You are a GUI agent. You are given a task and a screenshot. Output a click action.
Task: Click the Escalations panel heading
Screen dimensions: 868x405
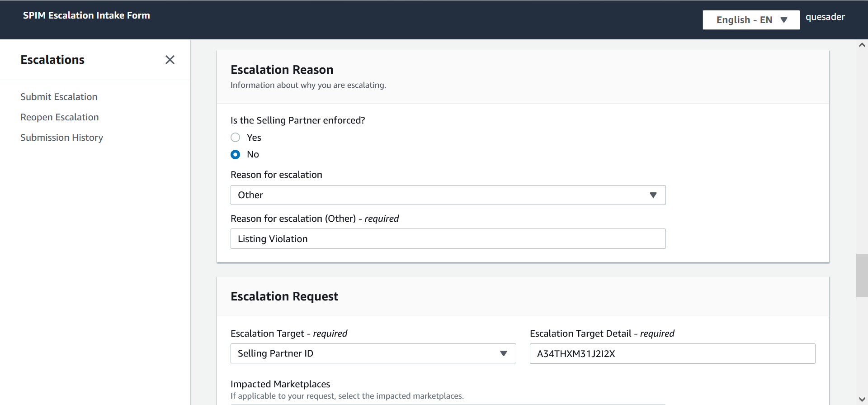(52, 60)
